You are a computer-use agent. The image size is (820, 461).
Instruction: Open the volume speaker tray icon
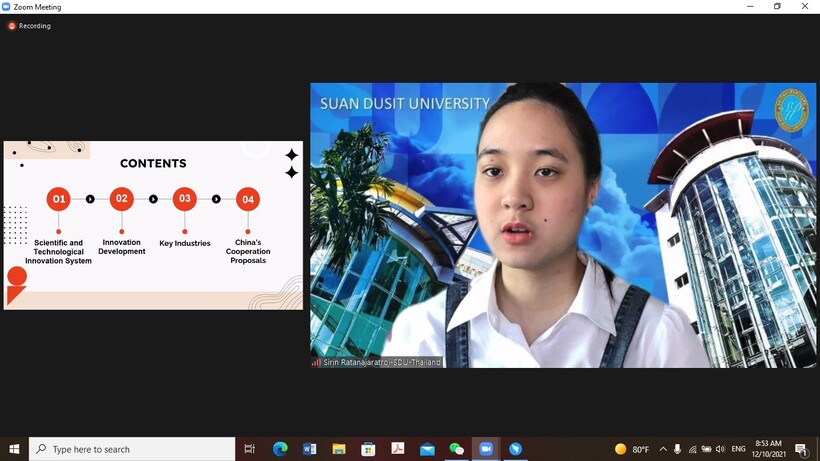tap(721, 449)
